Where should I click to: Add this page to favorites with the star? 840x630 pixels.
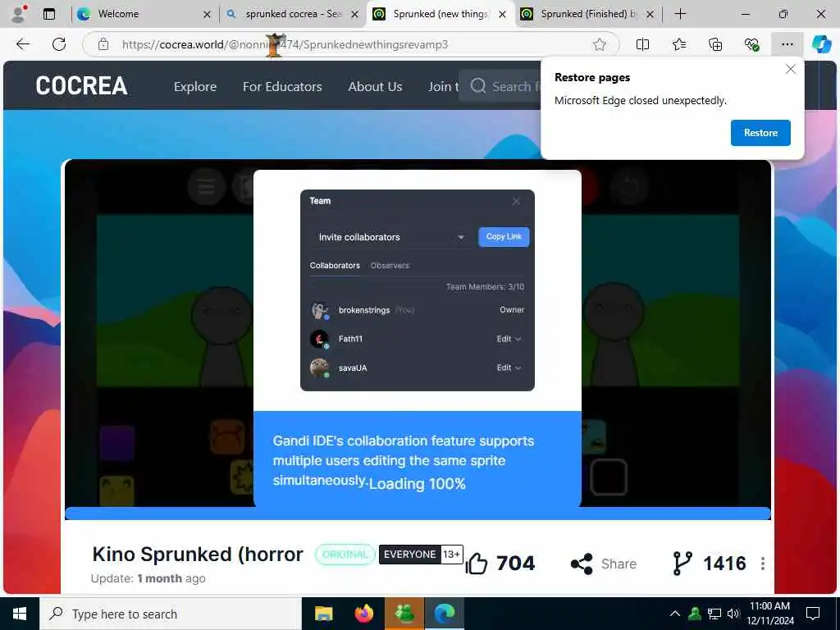(600, 44)
